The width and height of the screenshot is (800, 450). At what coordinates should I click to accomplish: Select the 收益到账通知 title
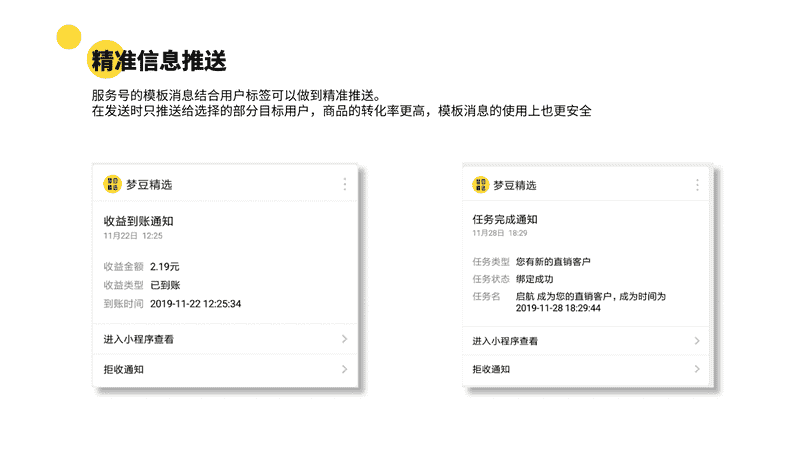coord(138,221)
